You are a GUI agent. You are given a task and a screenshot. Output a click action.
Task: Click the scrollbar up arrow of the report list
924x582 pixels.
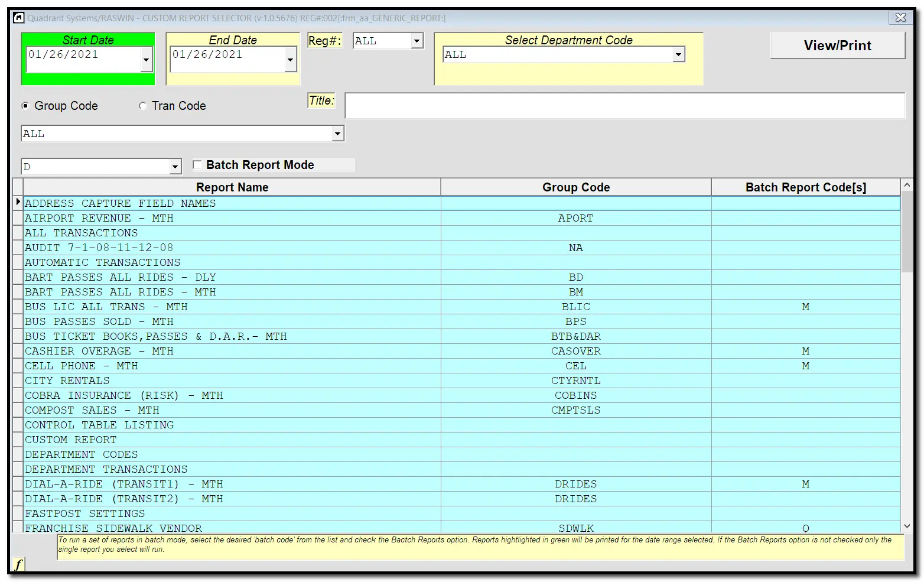pyautogui.click(x=907, y=185)
